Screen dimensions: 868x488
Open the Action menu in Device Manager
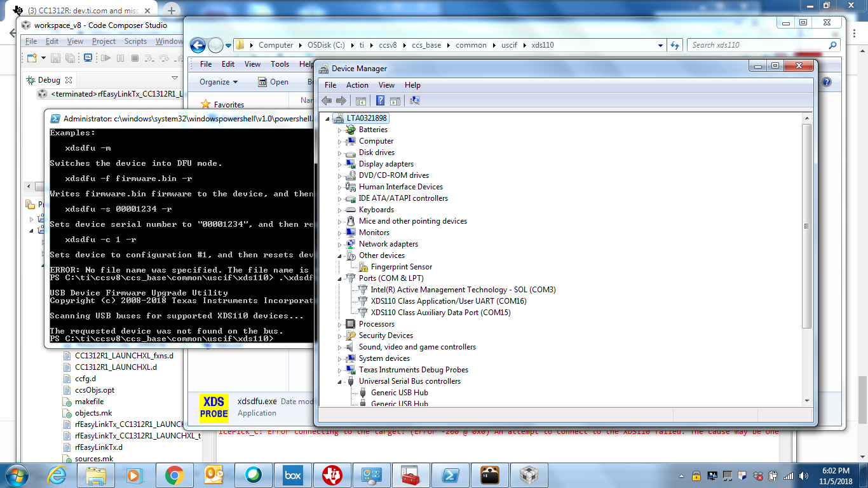coord(357,85)
